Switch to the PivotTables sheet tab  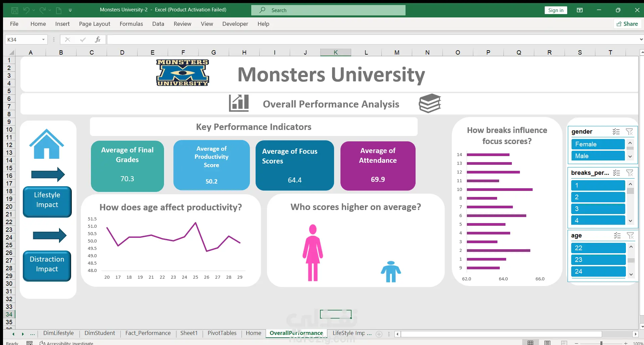pos(222,333)
